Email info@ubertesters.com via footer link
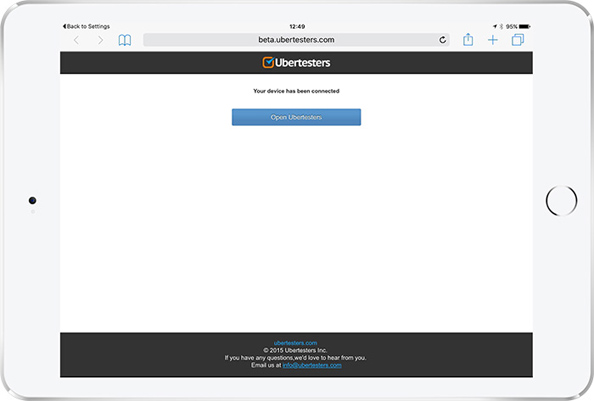Viewport: 594px width, 401px height. click(312, 365)
